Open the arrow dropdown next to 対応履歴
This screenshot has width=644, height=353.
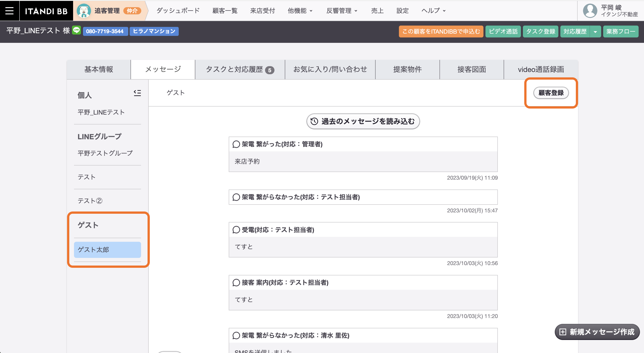(x=595, y=31)
